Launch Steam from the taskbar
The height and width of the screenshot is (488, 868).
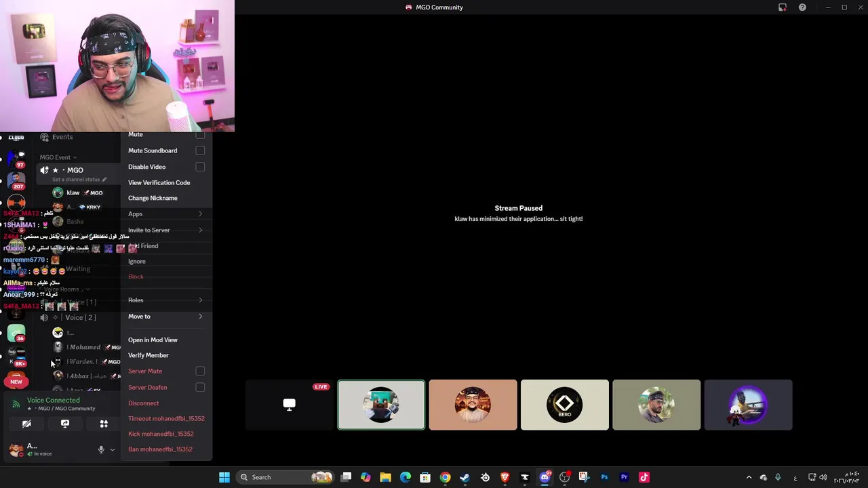(465, 477)
